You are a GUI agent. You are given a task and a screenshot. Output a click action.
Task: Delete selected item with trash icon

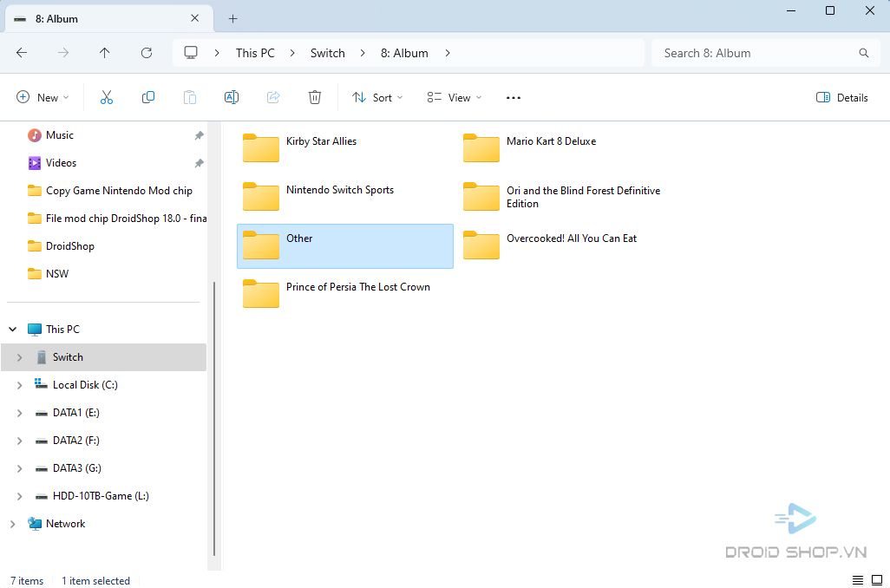tap(315, 98)
